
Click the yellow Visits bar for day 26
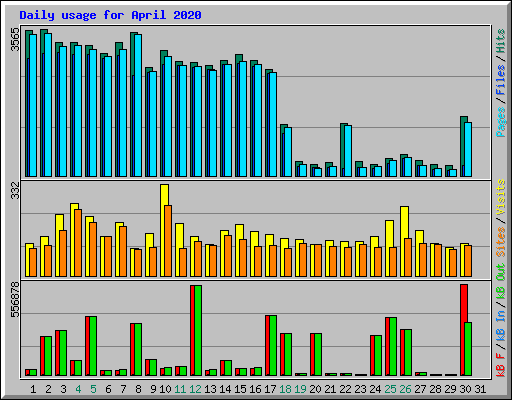click(403, 241)
